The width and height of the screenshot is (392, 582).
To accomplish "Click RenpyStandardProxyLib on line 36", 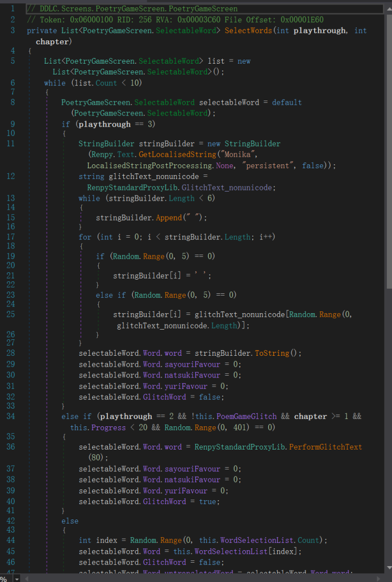I will tap(239, 447).
